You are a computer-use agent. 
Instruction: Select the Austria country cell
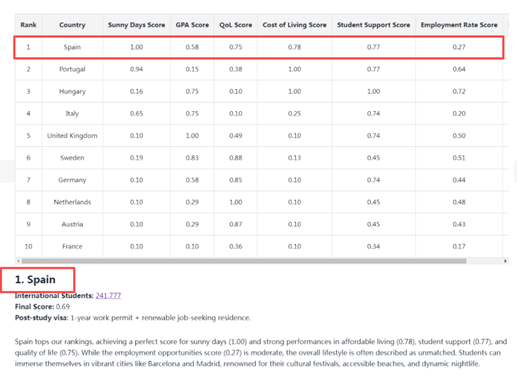(72, 224)
